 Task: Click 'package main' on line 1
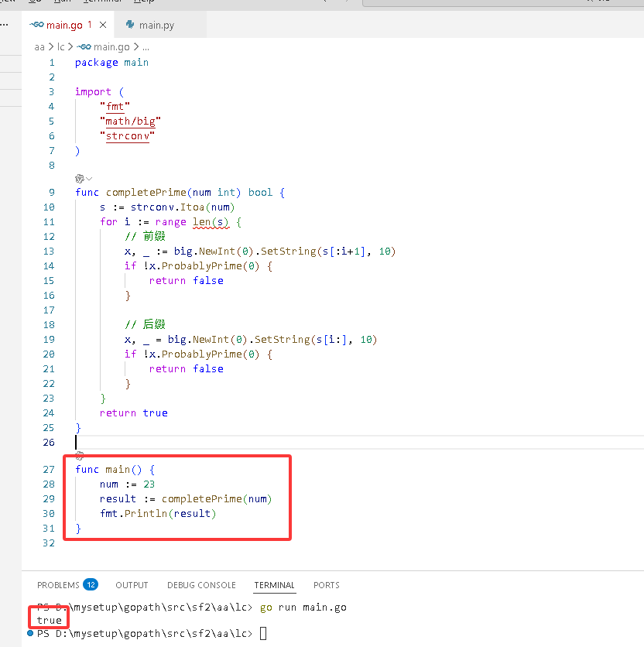pos(112,63)
